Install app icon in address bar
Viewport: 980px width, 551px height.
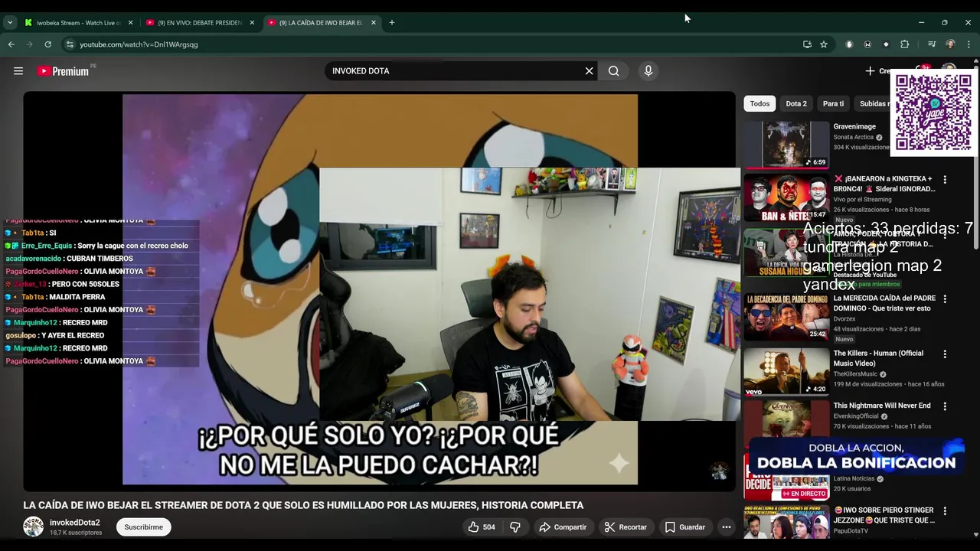pyautogui.click(x=807, y=44)
